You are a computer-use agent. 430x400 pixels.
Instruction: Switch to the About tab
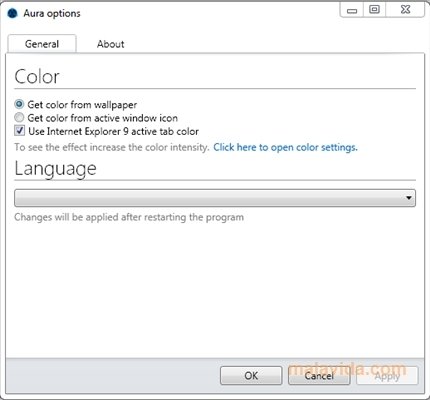point(110,44)
